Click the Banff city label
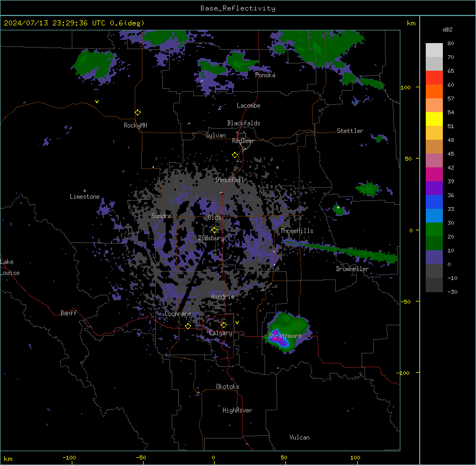Image resolution: width=476 pixels, height=465 pixels. click(68, 313)
